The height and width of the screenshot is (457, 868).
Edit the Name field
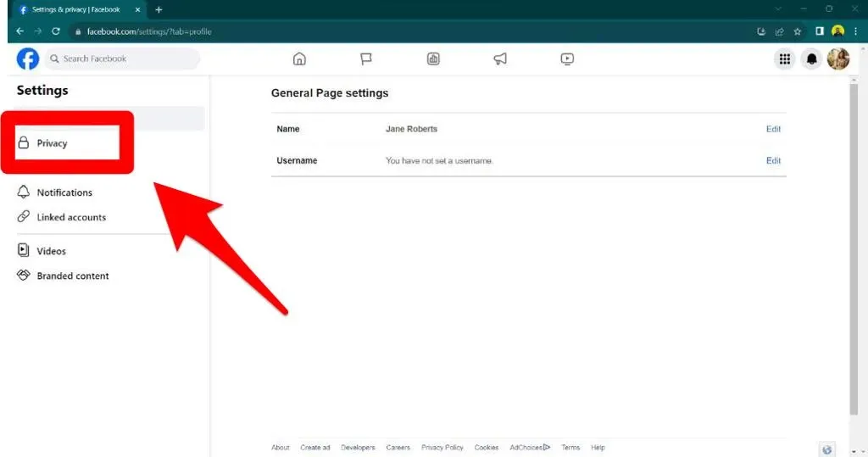[773, 129]
